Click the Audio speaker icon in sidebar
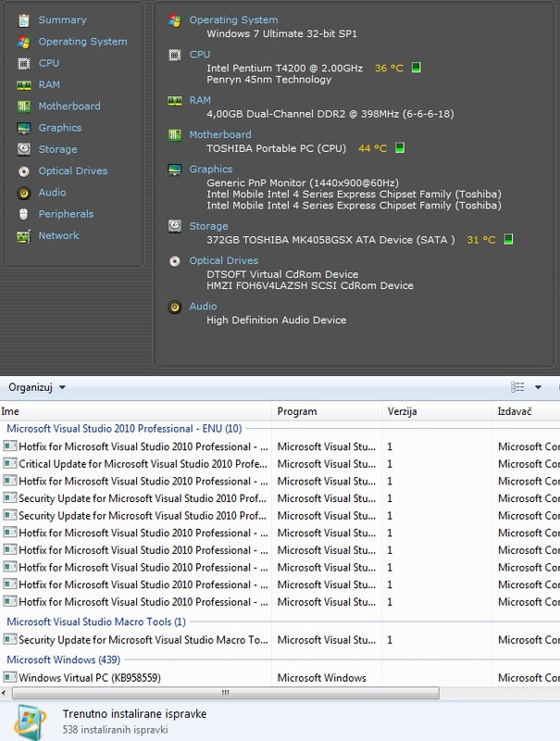The image size is (560, 741). pos(24,193)
